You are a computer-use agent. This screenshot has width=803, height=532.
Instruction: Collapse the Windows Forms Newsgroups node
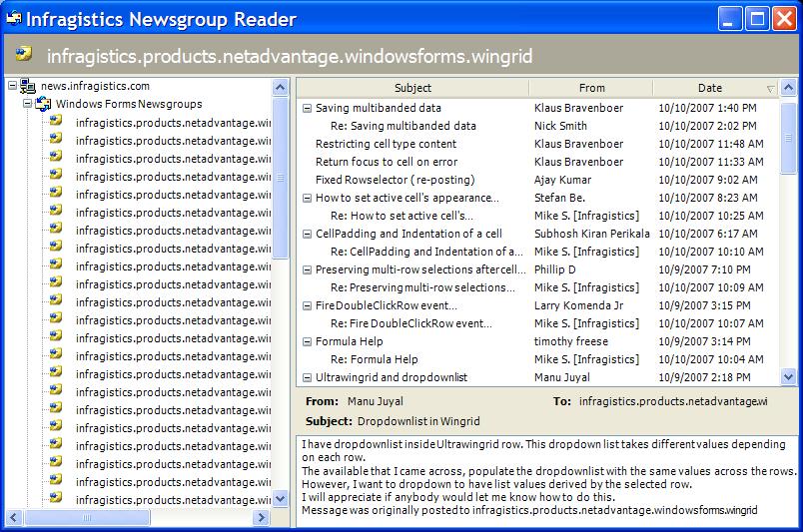28,104
